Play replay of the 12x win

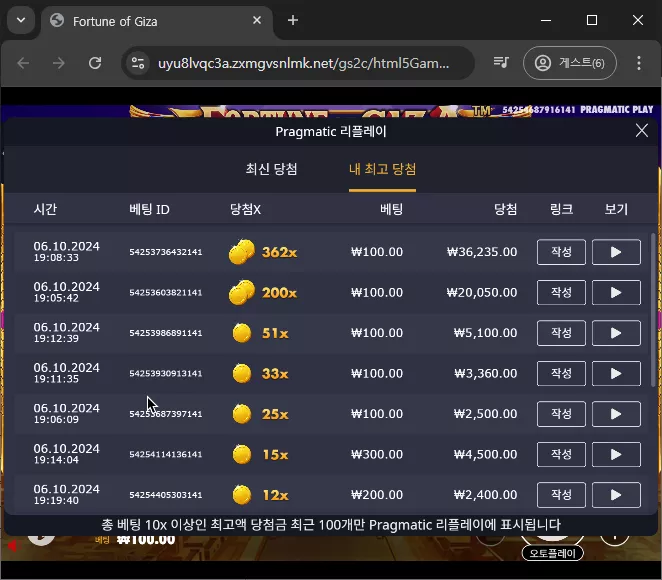click(x=616, y=495)
